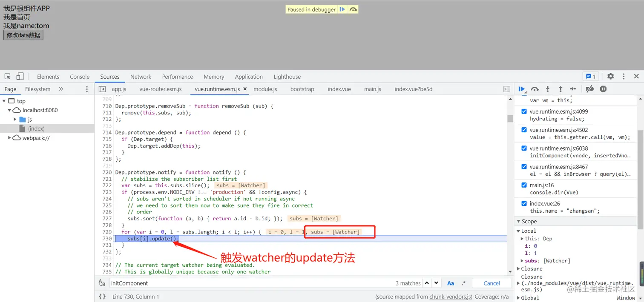Open the navigator pane three-dot menu
This screenshot has width=644, height=302.
(87, 89)
